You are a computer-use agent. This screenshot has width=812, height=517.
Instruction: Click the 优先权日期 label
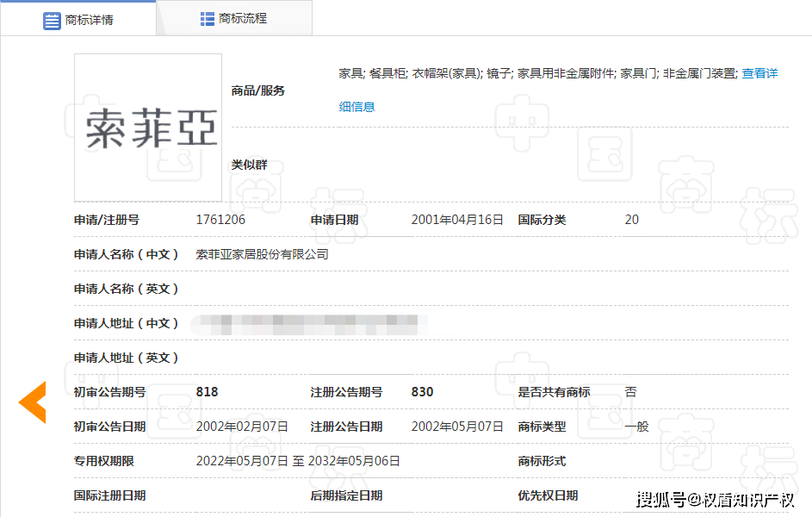coord(548,495)
